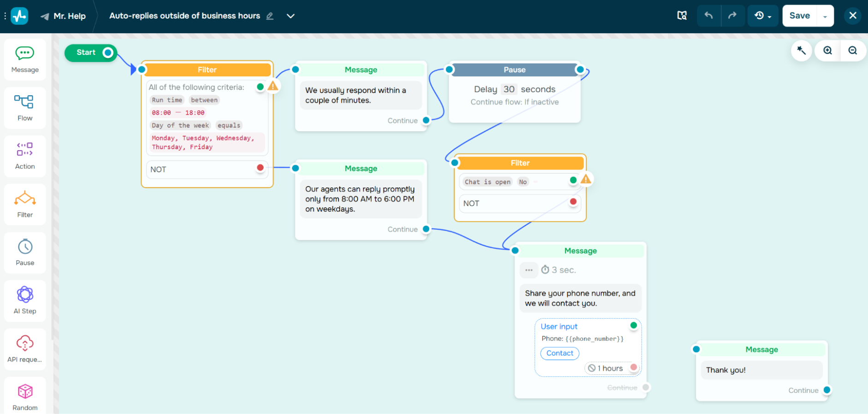Select the Pause block in sidebar
The width and height of the screenshot is (868, 414).
[25, 253]
